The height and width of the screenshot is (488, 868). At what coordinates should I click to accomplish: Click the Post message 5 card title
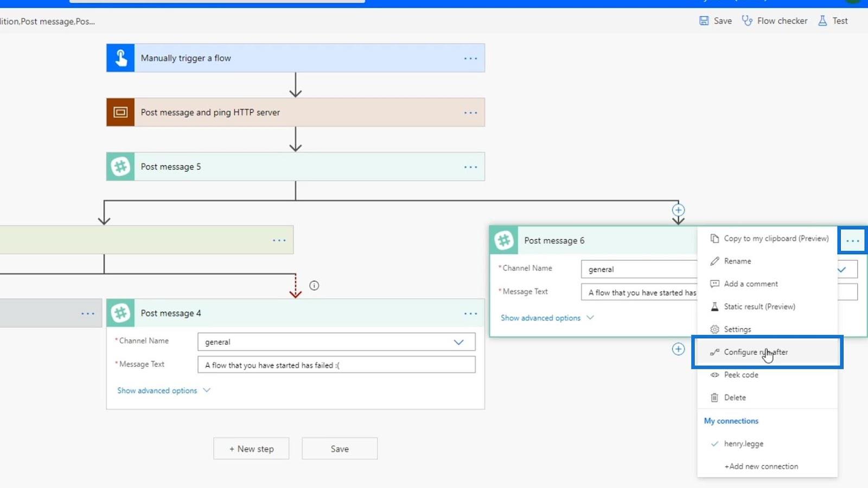[x=171, y=166]
